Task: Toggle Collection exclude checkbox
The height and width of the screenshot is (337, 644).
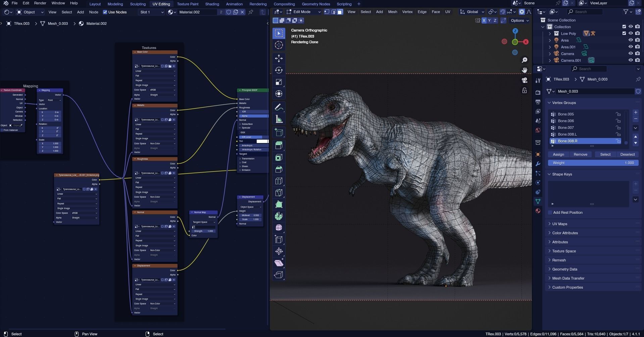Action: tap(624, 27)
